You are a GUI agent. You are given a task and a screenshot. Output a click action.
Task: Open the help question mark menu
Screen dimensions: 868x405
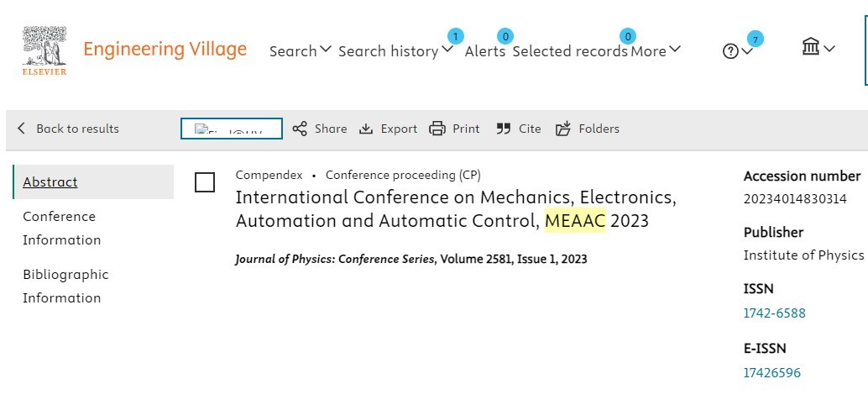(x=737, y=51)
